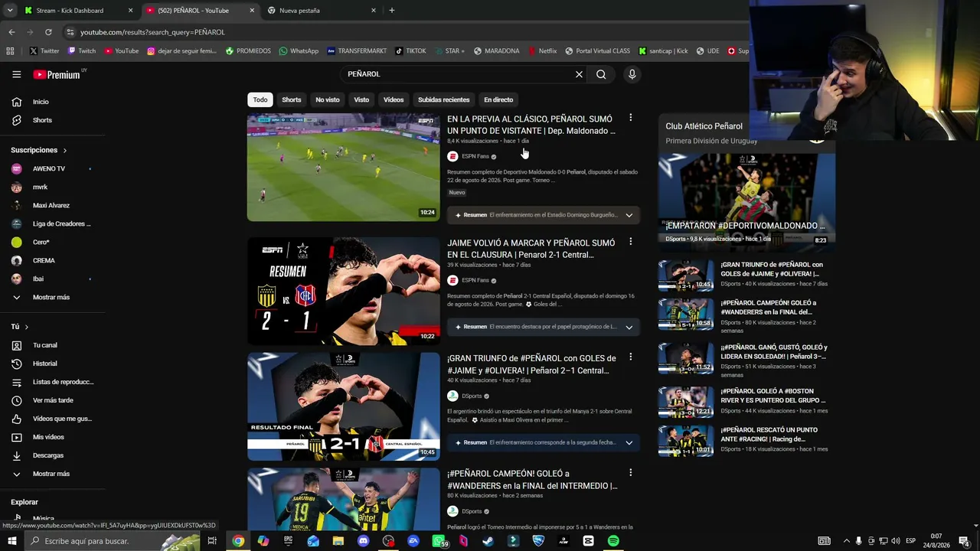Reload the current page

coord(48,32)
